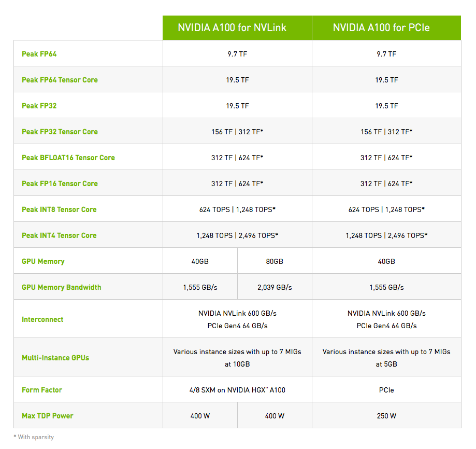Select the "Peak FP64 Tensor Core" row label
Image resolution: width=476 pixels, height=449 pixels.
coord(60,80)
